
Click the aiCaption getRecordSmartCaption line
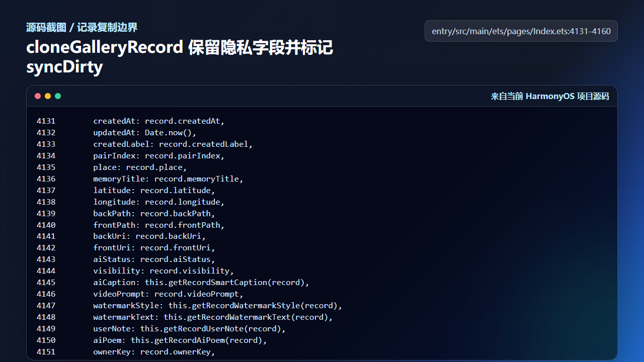click(x=201, y=283)
